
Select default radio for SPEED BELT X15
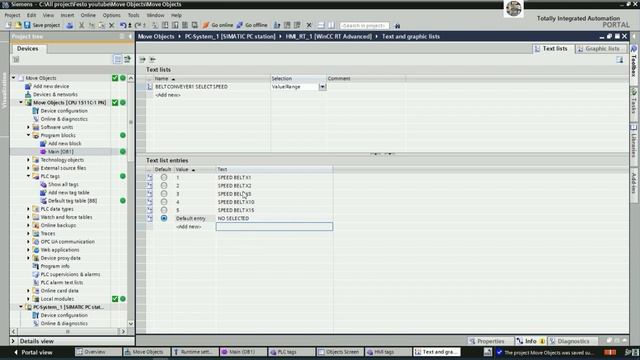point(164,210)
